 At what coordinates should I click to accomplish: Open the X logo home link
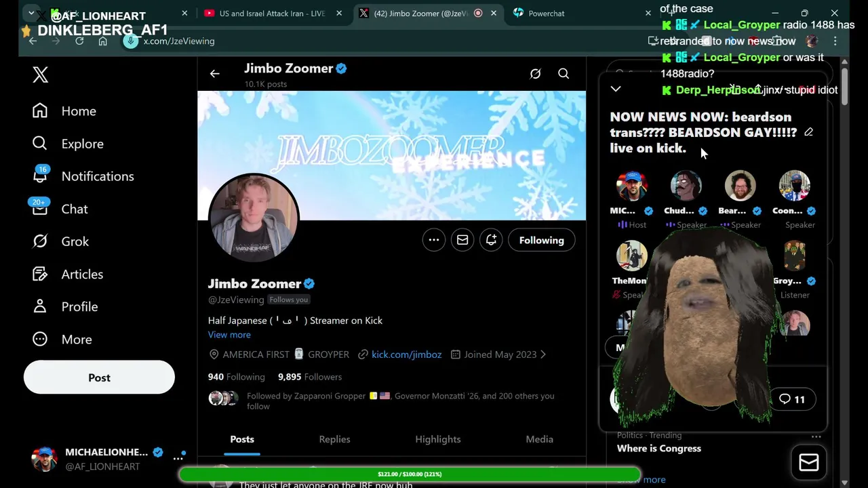(x=40, y=75)
